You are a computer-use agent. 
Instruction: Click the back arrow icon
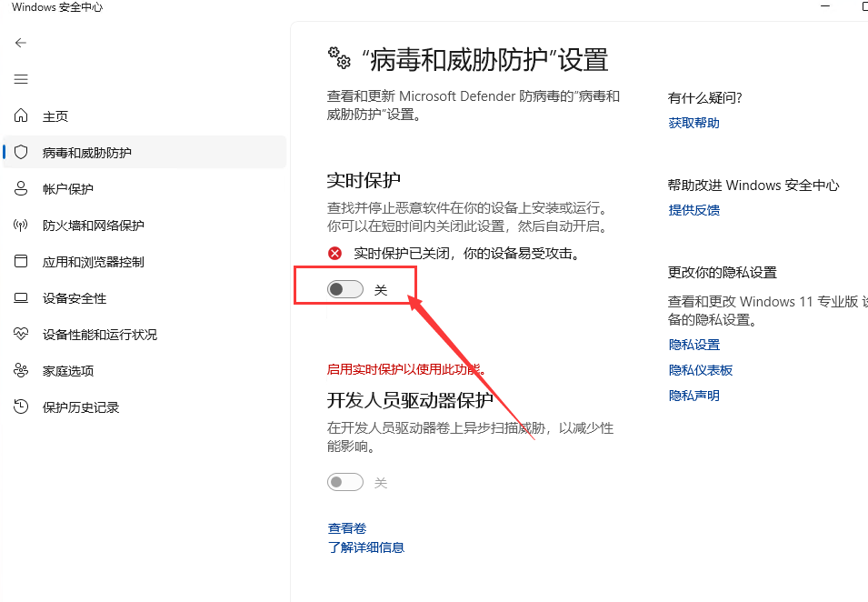[21, 43]
